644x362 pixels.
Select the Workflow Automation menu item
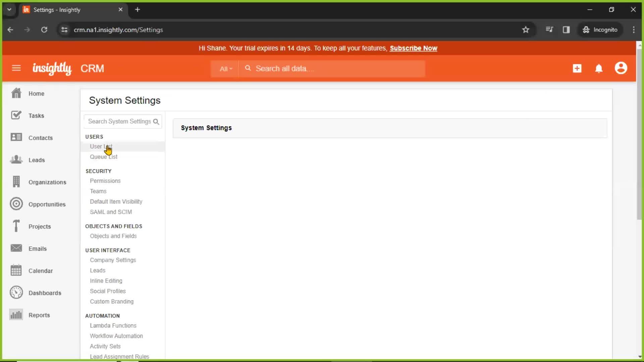click(116, 336)
